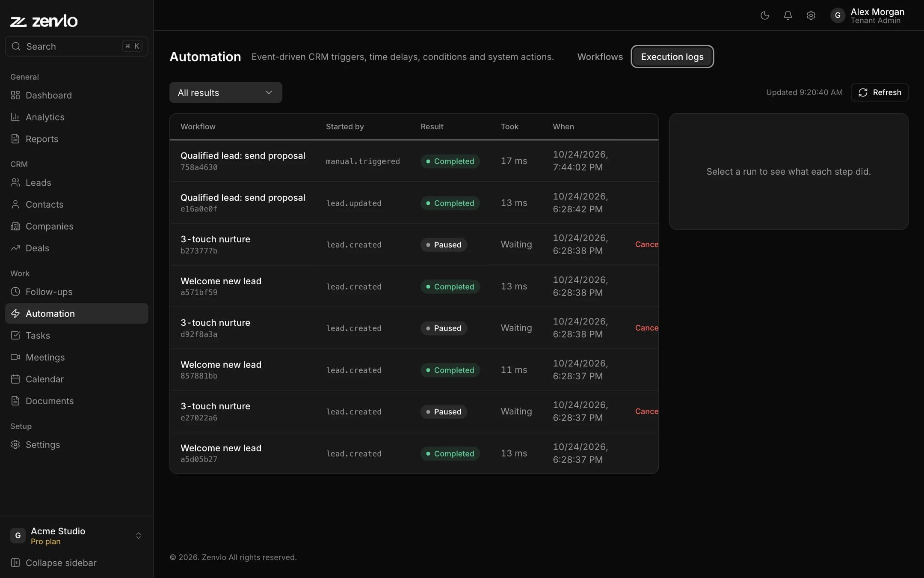Screen dimensions: 924x578
Task: Refresh the execution logs
Action: [x=880, y=92]
